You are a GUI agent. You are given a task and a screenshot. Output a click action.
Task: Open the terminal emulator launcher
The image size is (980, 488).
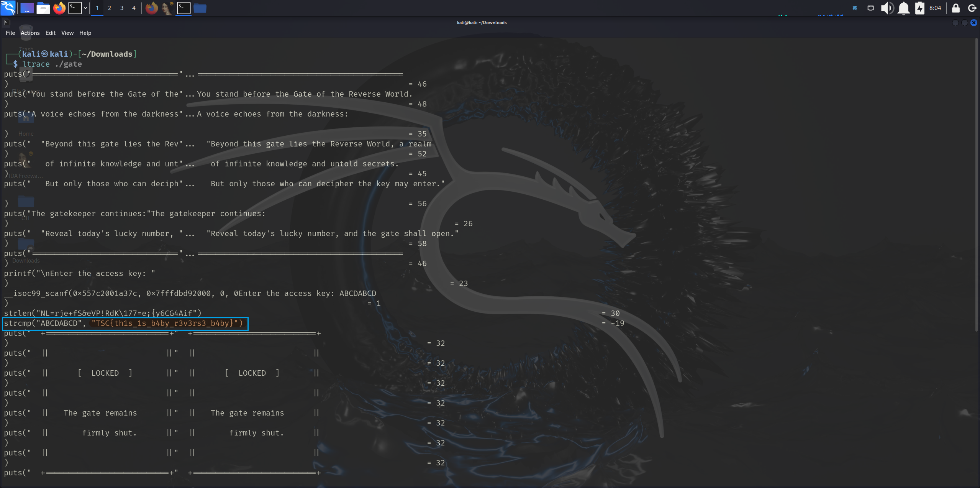point(75,8)
